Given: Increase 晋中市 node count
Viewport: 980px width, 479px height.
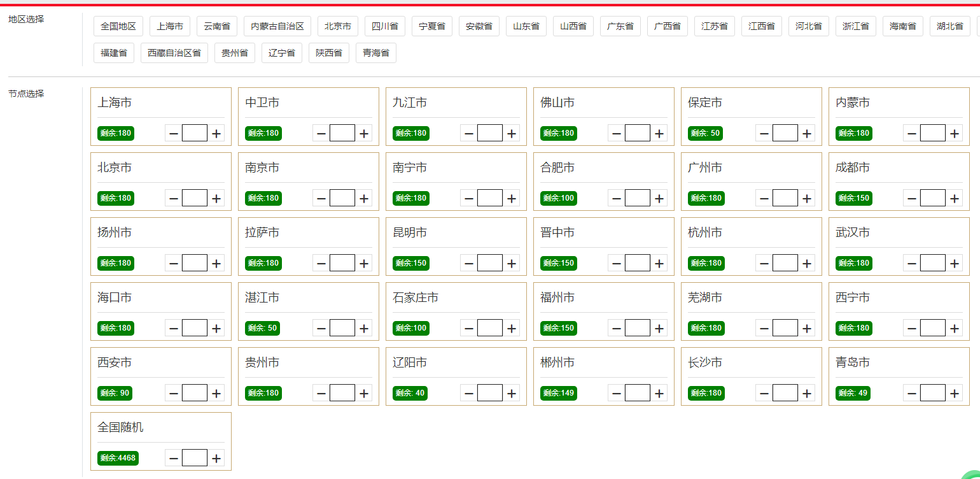Looking at the screenshot, I should 659,263.
